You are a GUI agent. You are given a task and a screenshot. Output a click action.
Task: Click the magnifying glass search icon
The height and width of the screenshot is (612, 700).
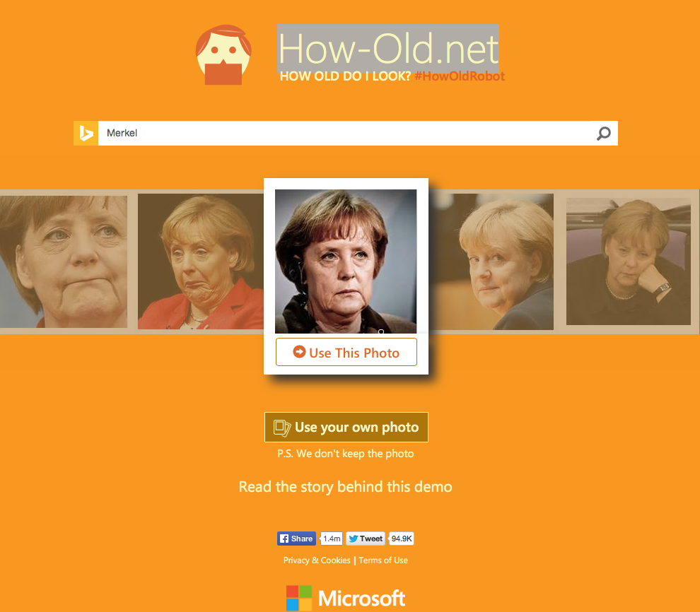coord(604,133)
